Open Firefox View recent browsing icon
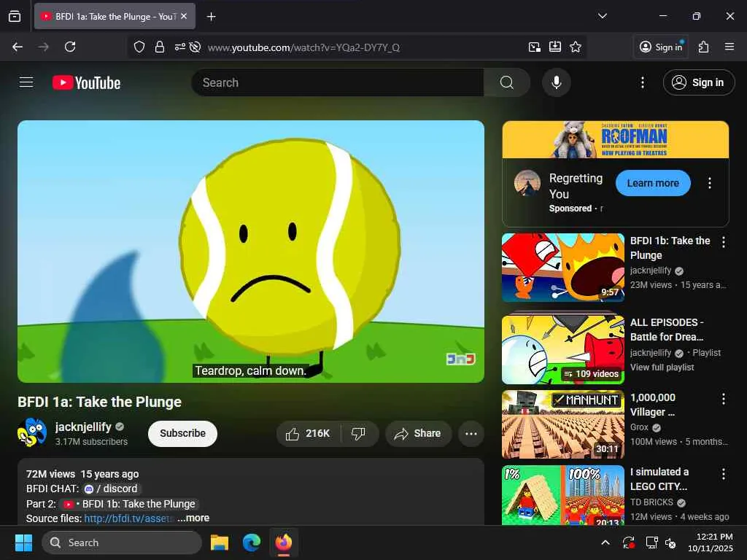 15,16
